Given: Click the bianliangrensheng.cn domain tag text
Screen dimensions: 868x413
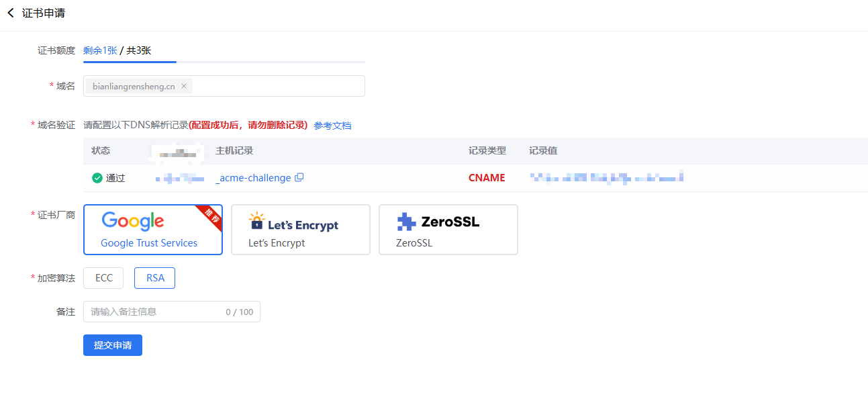Looking at the screenshot, I should tap(134, 86).
